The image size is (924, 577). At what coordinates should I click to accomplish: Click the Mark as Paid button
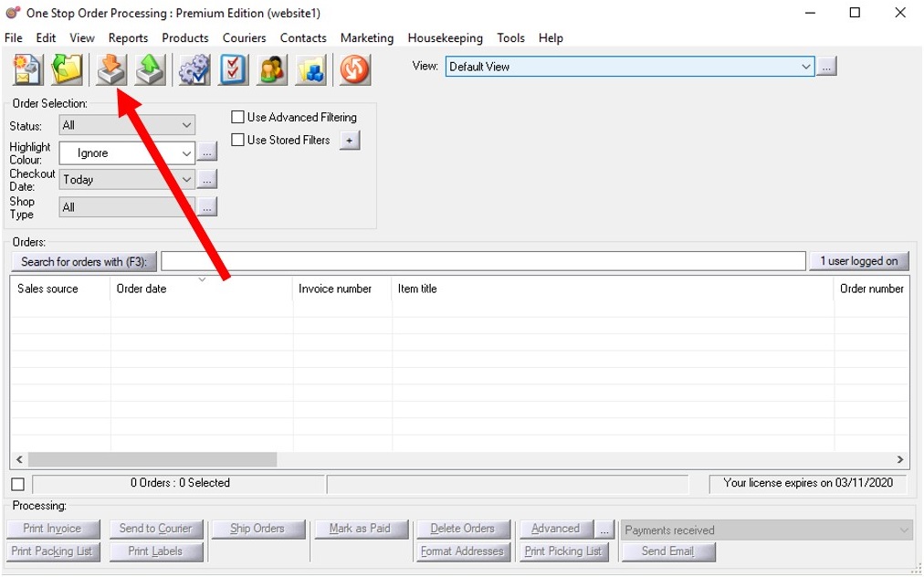[361, 529]
